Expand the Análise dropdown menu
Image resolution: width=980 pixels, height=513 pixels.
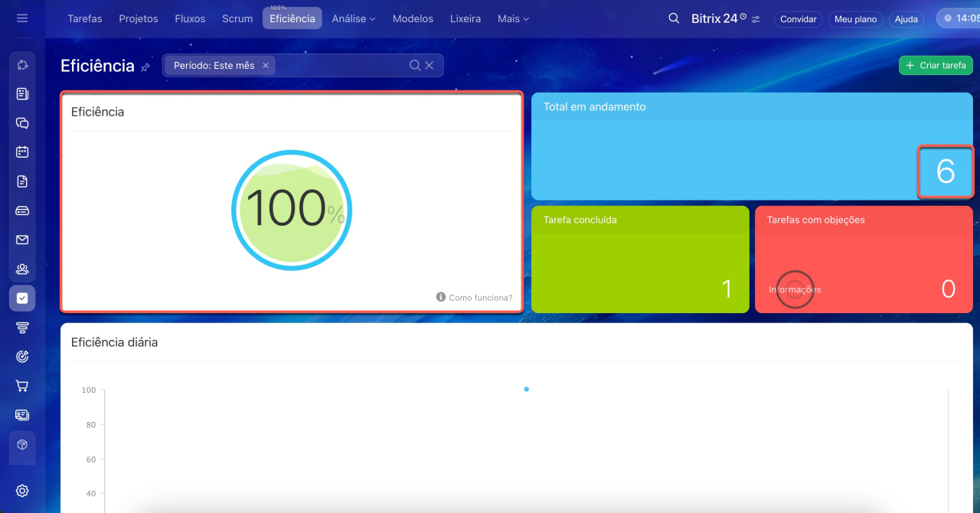tap(354, 18)
